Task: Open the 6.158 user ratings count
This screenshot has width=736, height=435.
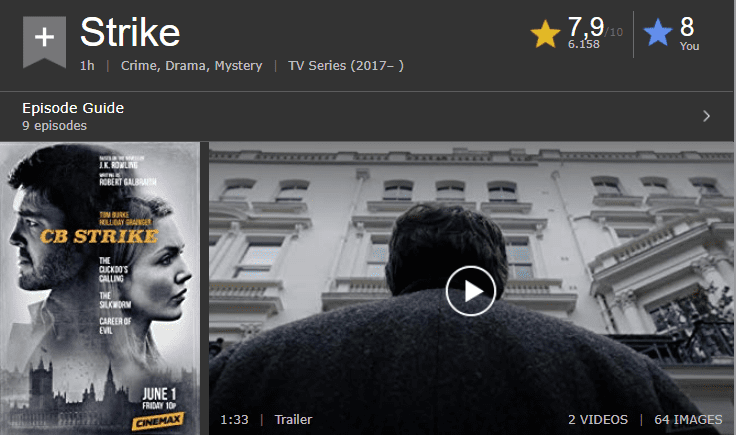Action: (583, 44)
